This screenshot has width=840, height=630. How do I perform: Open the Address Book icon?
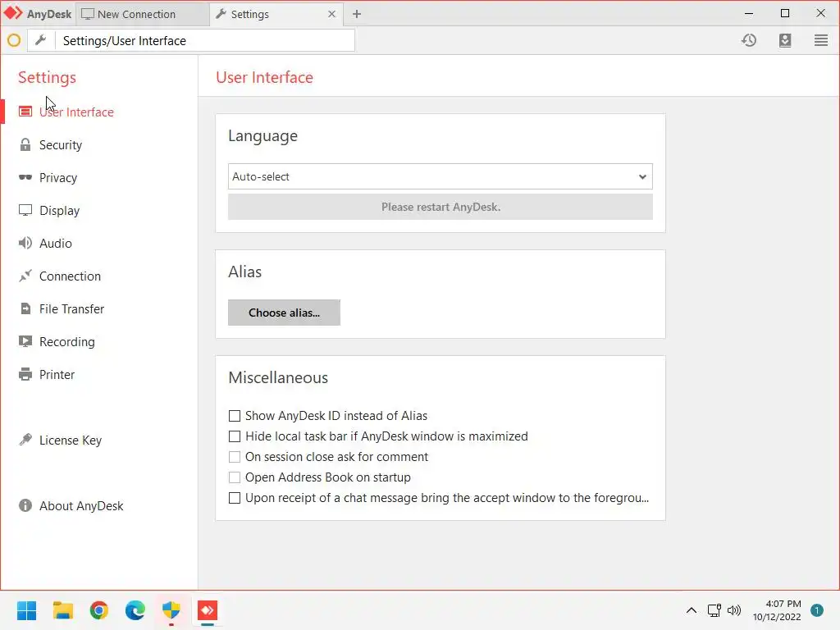pos(785,40)
